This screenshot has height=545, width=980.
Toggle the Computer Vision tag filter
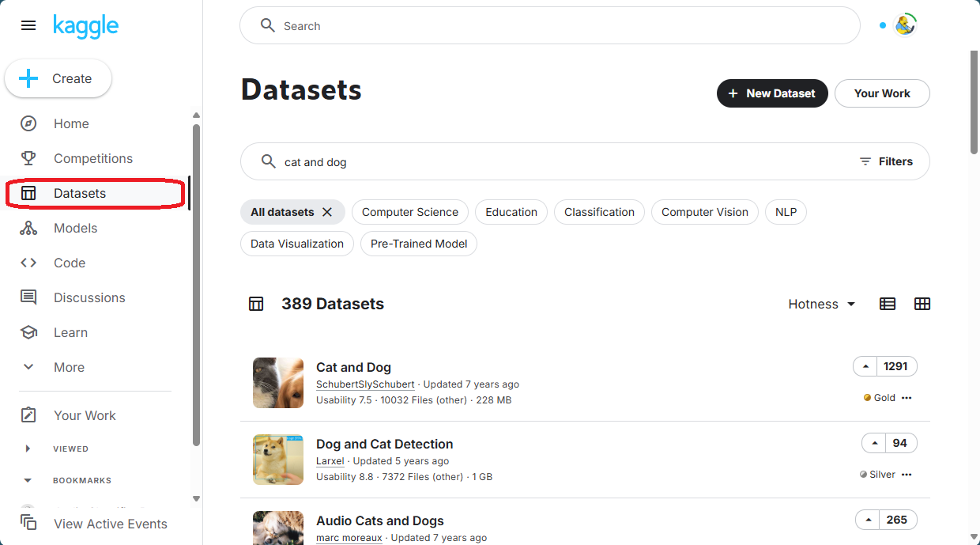click(x=704, y=212)
